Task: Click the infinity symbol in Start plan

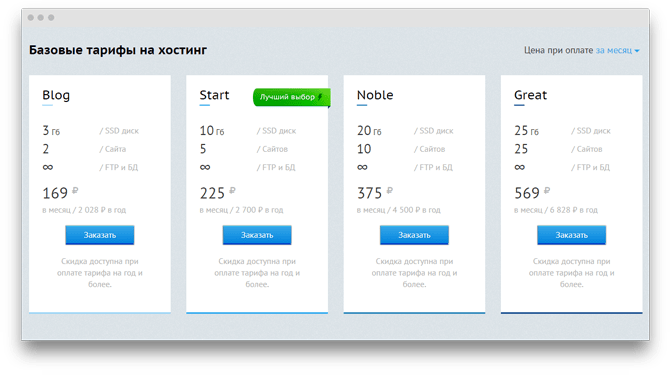Action: (x=205, y=167)
